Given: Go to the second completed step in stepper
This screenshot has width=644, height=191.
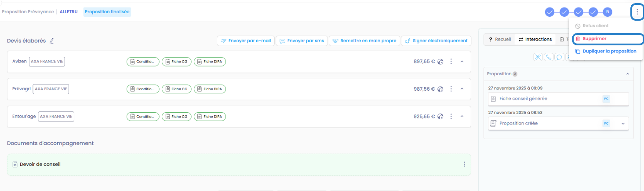Looking at the screenshot, I should point(564,12).
